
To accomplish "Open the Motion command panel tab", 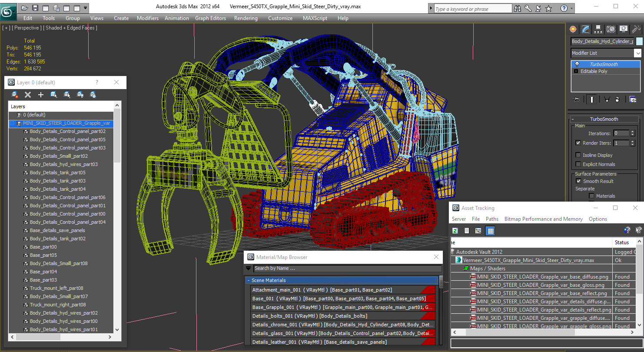I will (x=611, y=29).
